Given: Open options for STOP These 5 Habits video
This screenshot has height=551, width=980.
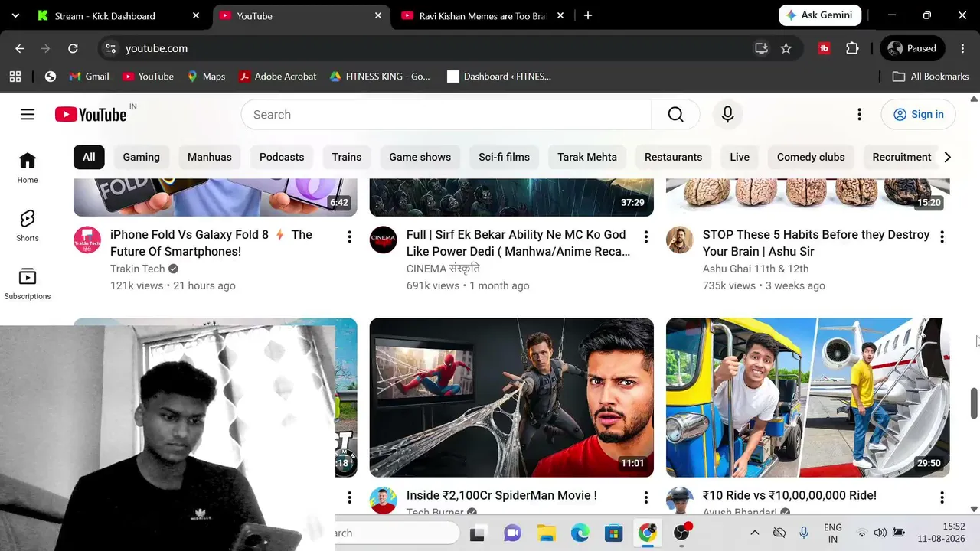Looking at the screenshot, I should pos(942,237).
